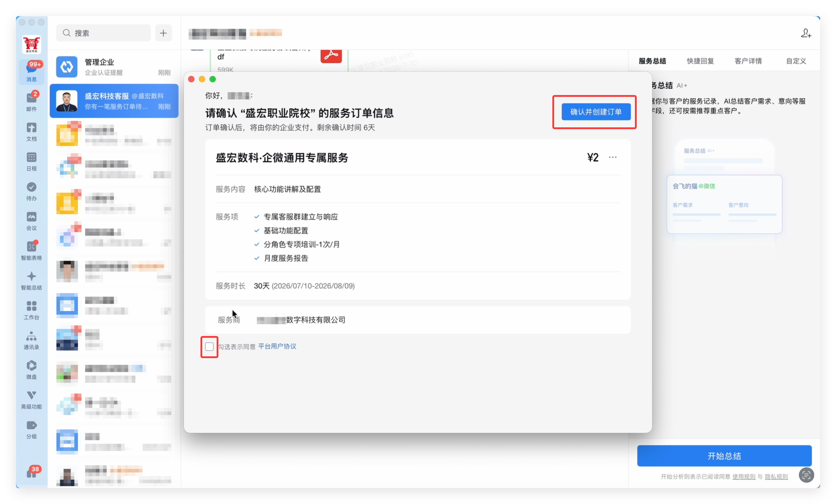Viewport: 836px width, 504px height.
Task: Click the 月度服务报告 service item
Action: [x=286, y=258]
